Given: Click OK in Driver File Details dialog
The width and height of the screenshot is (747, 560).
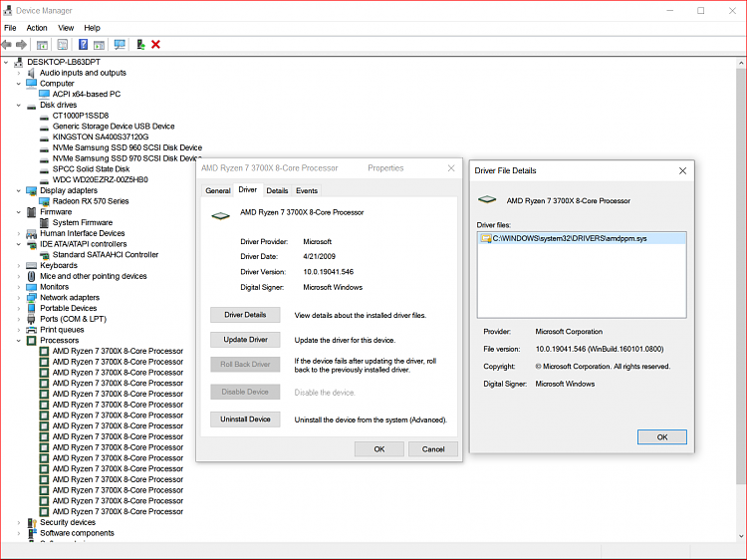Looking at the screenshot, I should [x=661, y=437].
